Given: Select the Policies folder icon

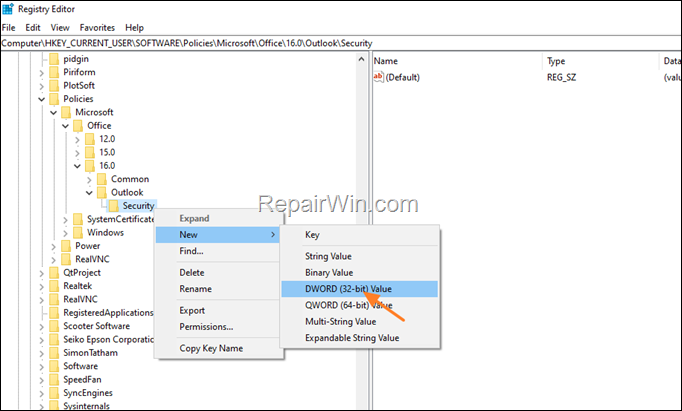Looking at the screenshot, I should pyautogui.click(x=54, y=99).
